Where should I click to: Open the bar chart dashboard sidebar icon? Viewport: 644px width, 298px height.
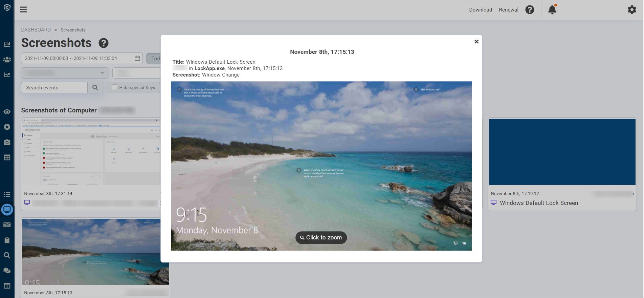tap(7, 44)
